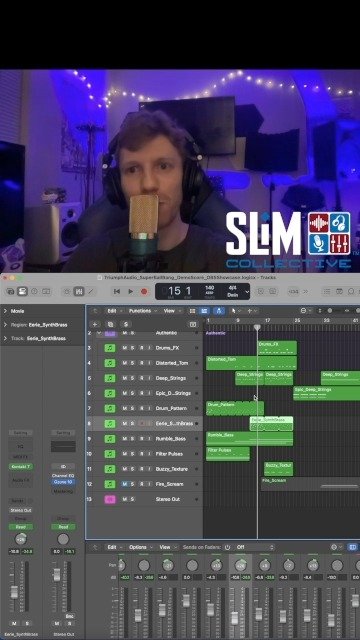Expand the Movie disclosure in the inspector
The image size is (360, 640).
point(5,311)
